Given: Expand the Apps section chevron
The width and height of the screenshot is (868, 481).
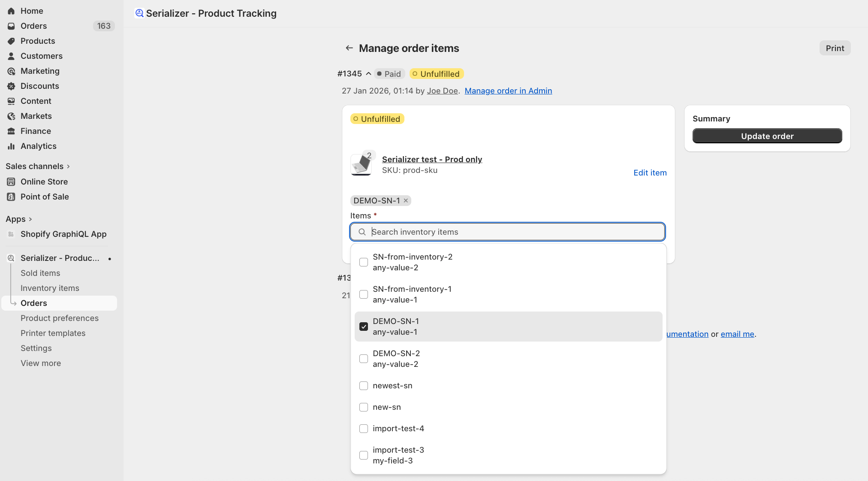Looking at the screenshot, I should 30,219.
